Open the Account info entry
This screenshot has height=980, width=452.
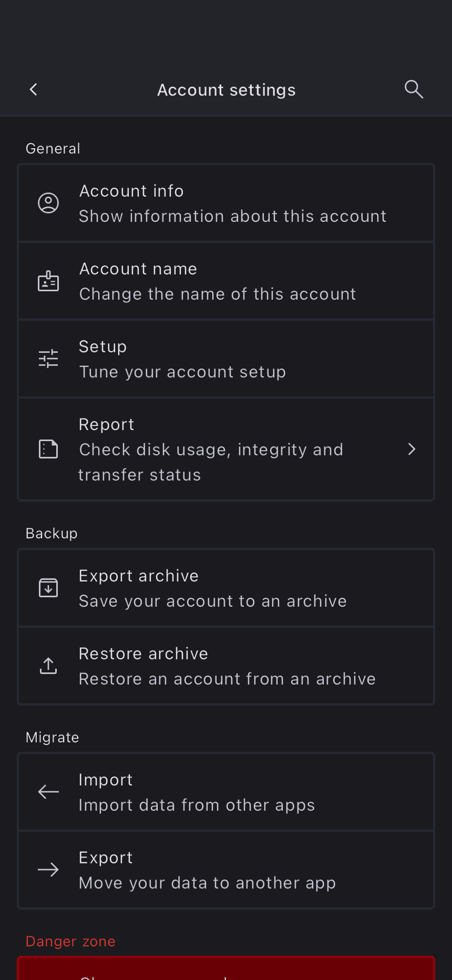pyautogui.click(x=232, y=203)
